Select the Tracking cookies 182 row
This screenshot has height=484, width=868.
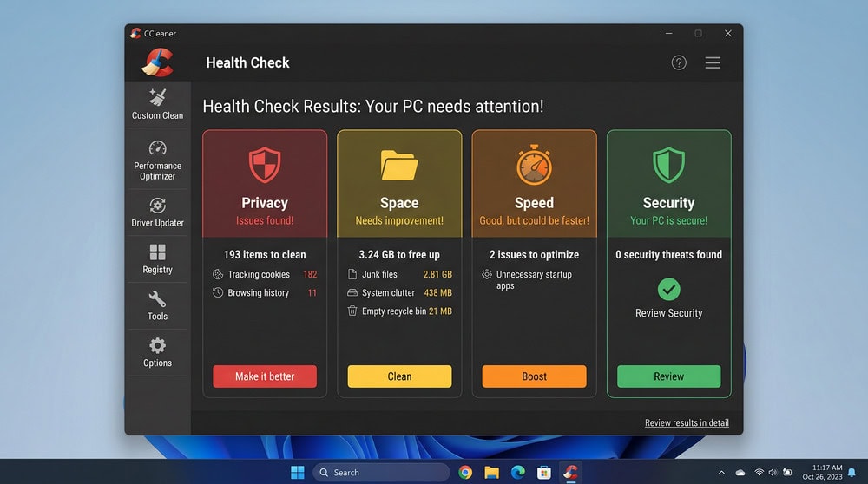tap(265, 274)
